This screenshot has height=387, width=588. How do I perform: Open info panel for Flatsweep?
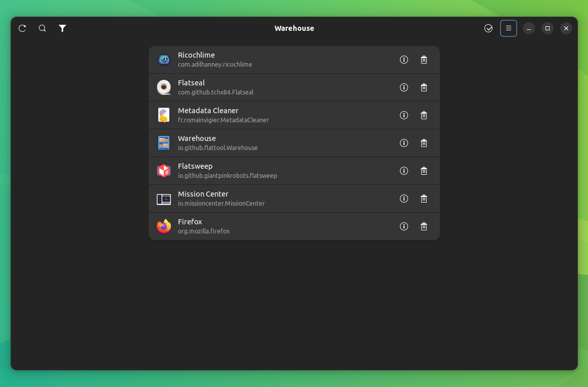(403, 171)
